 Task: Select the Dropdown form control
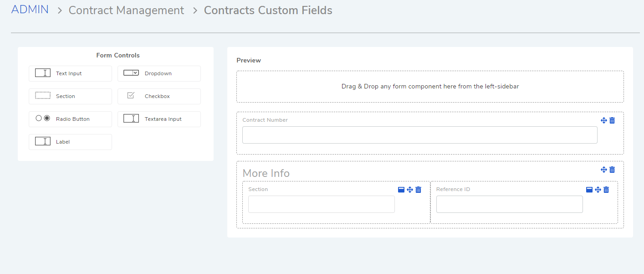click(159, 73)
